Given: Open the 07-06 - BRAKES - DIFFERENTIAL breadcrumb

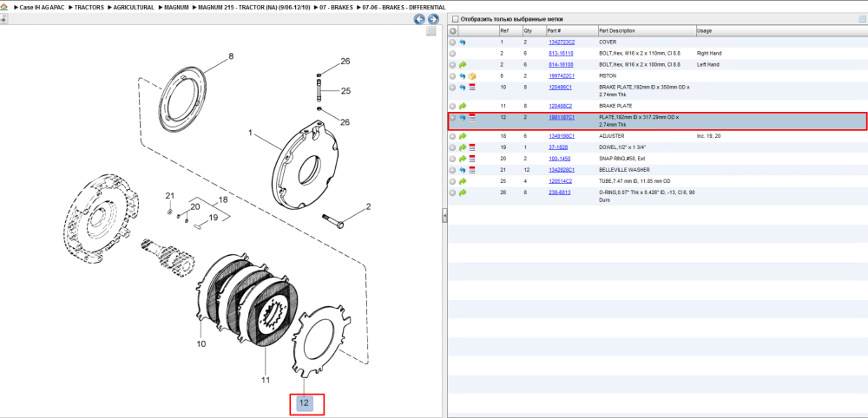Looking at the screenshot, I should click(404, 8).
